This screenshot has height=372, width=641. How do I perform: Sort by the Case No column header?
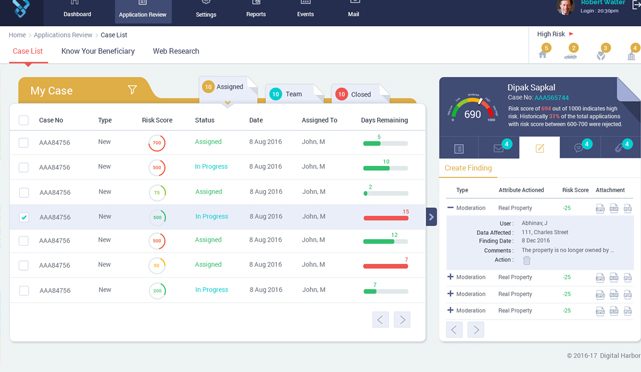51,120
